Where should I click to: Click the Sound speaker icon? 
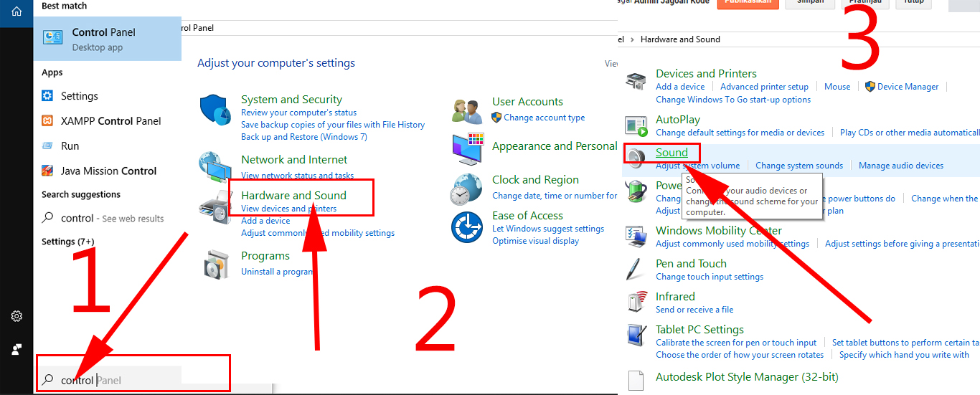click(636, 158)
